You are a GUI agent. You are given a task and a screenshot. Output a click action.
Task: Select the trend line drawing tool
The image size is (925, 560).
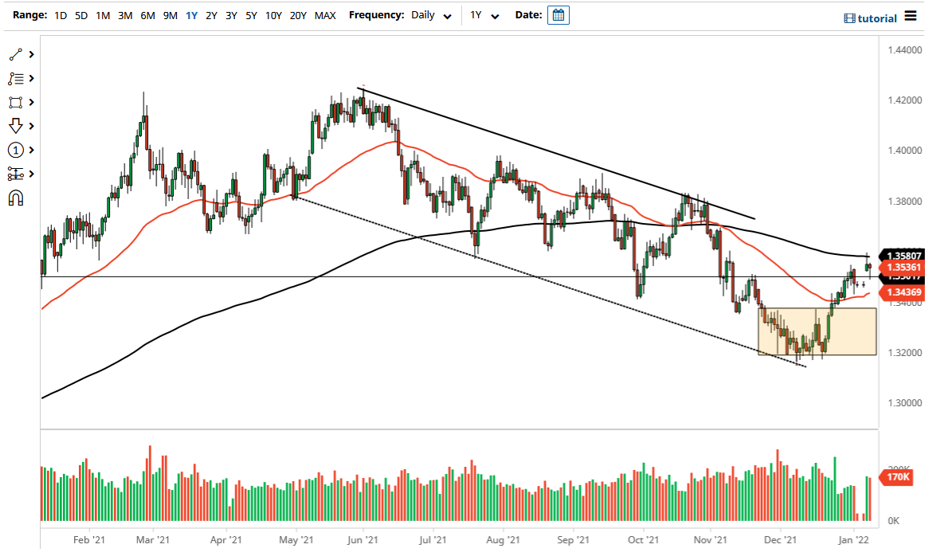point(16,54)
